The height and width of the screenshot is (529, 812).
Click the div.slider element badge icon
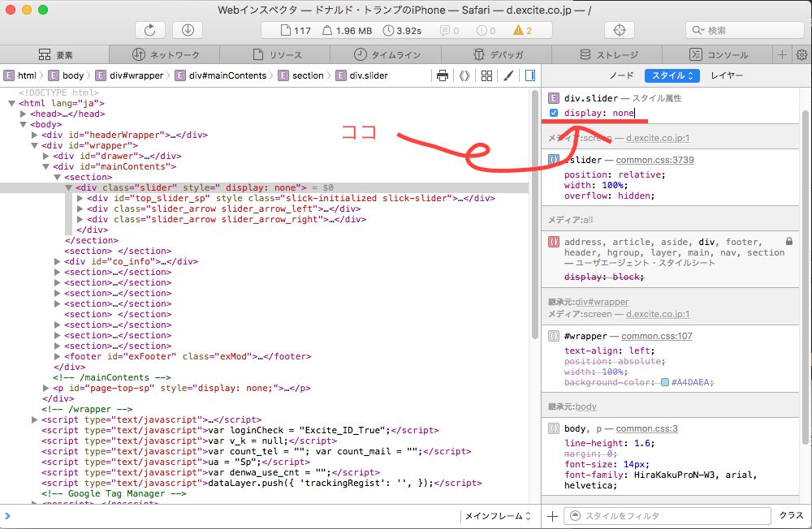point(554,98)
